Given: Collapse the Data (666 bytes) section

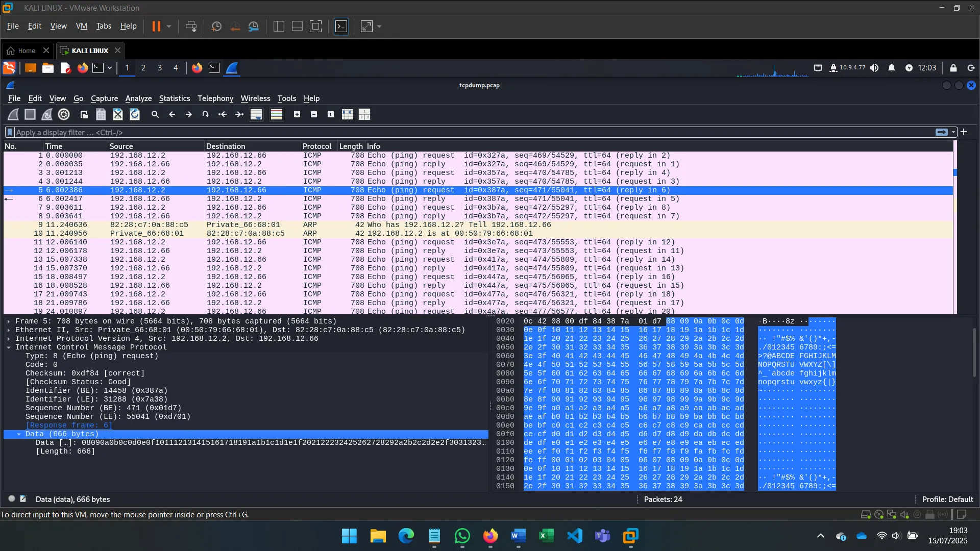Looking at the screenshot, I should (x=19, y=434).
